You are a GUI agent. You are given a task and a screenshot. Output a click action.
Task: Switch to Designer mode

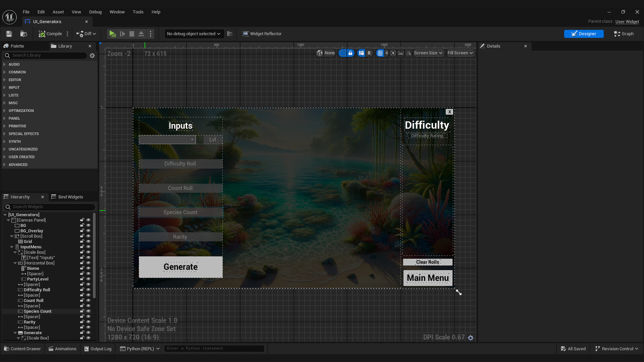click(x=584, y=34)
